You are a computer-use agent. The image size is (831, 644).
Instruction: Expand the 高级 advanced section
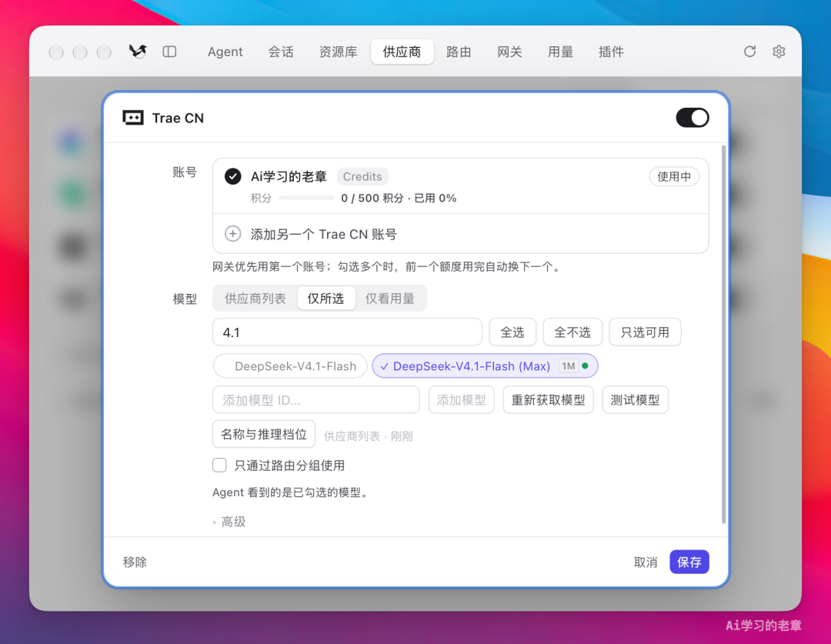[x=229, y=522]
